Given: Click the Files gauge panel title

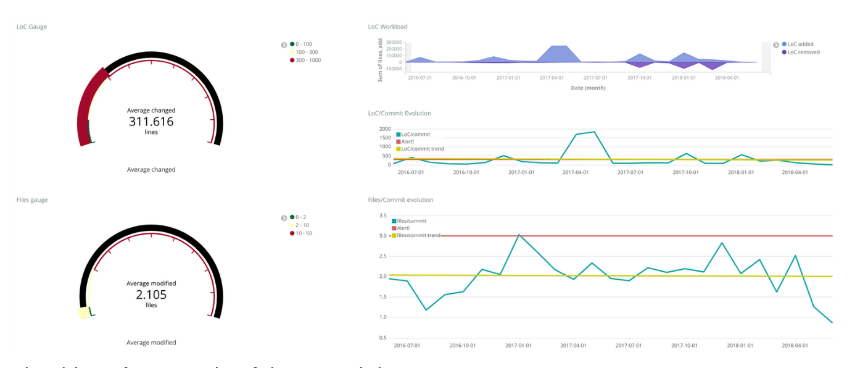Looking at the screenshot, I should click(32, 200).
